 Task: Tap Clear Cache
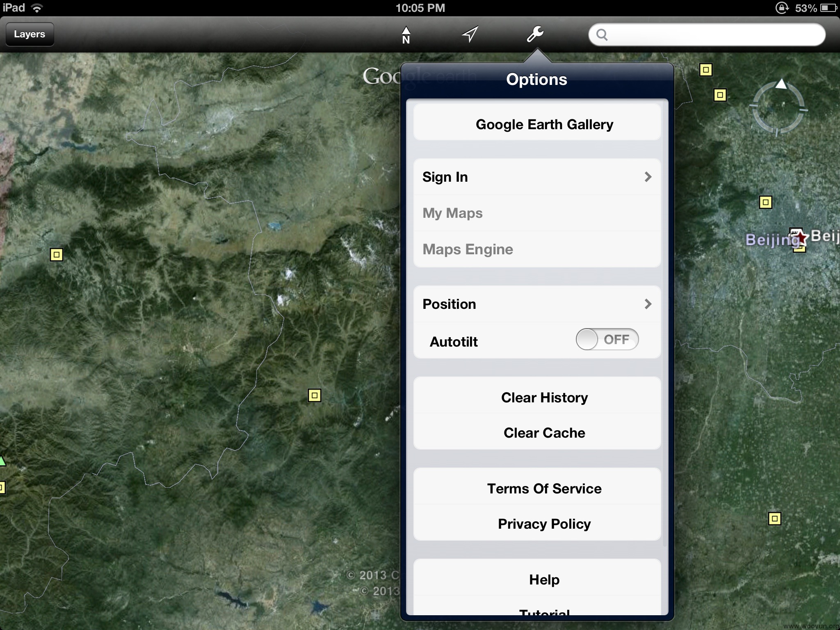click(x=537, y=431)
